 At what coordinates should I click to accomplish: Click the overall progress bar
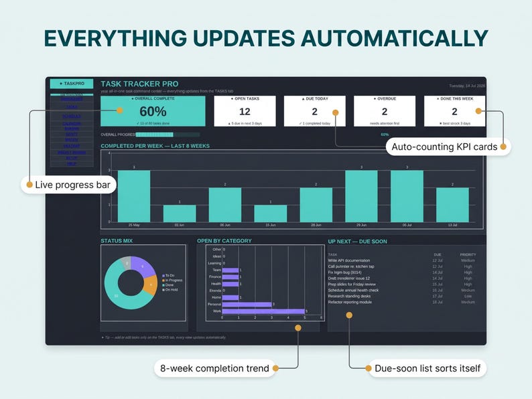pos(168,135)
